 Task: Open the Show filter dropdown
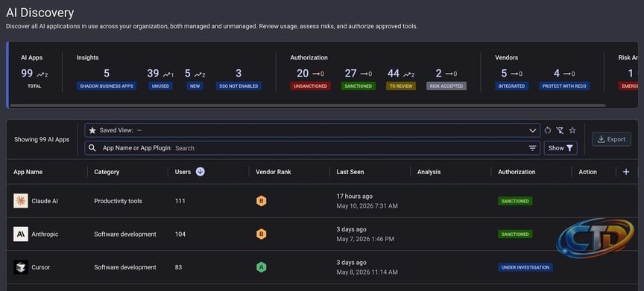pyautogui.click(x=561, y=148)
